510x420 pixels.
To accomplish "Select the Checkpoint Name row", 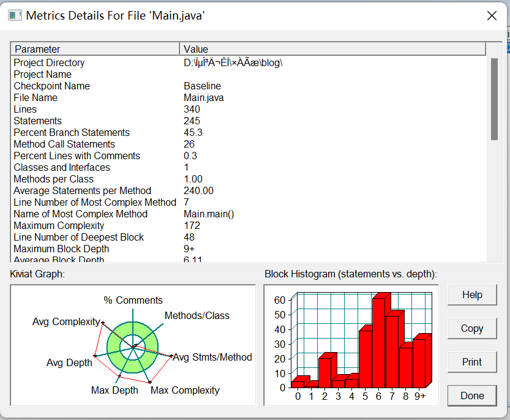I will 249,86.
